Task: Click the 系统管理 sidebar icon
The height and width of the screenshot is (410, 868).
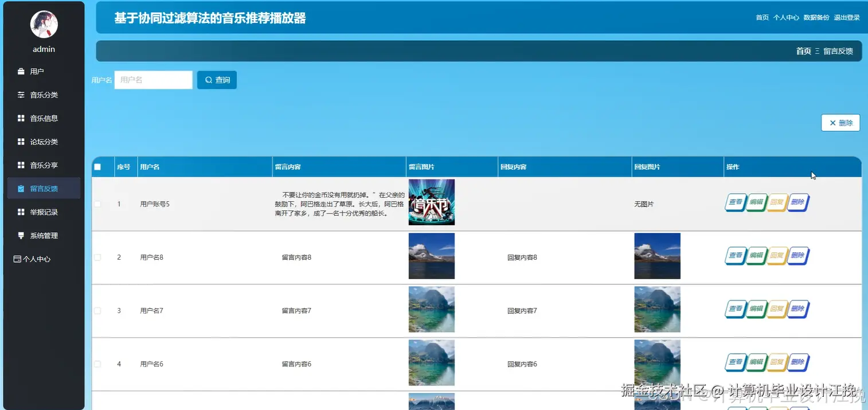Action: (21, 235)
